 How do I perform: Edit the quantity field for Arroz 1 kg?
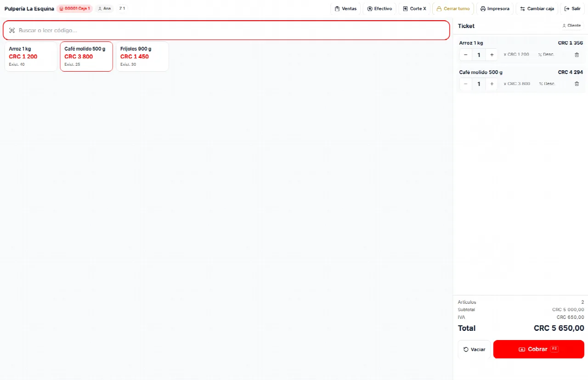tap(479, 55)
